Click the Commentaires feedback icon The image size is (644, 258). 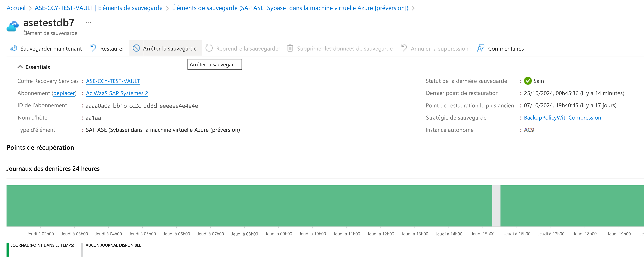click(x=481, y=48)
